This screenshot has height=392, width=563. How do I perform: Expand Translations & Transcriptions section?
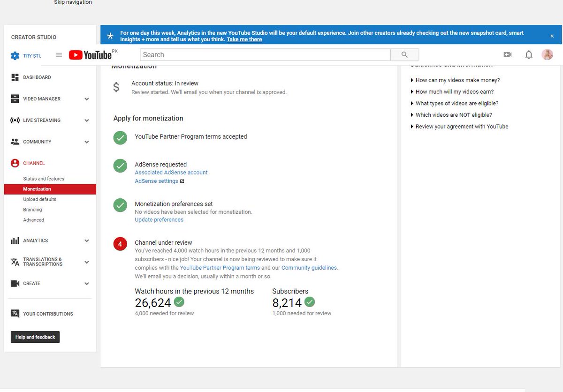tap(87, 262)
